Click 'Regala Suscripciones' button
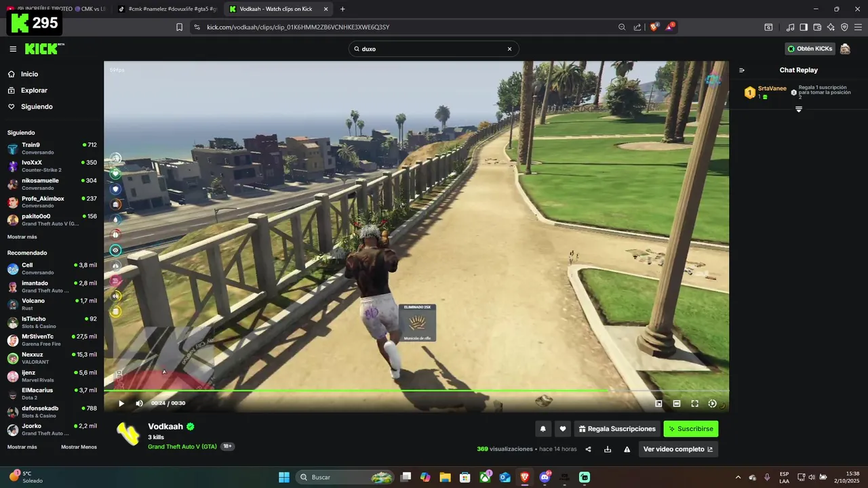 pos(617,429)
